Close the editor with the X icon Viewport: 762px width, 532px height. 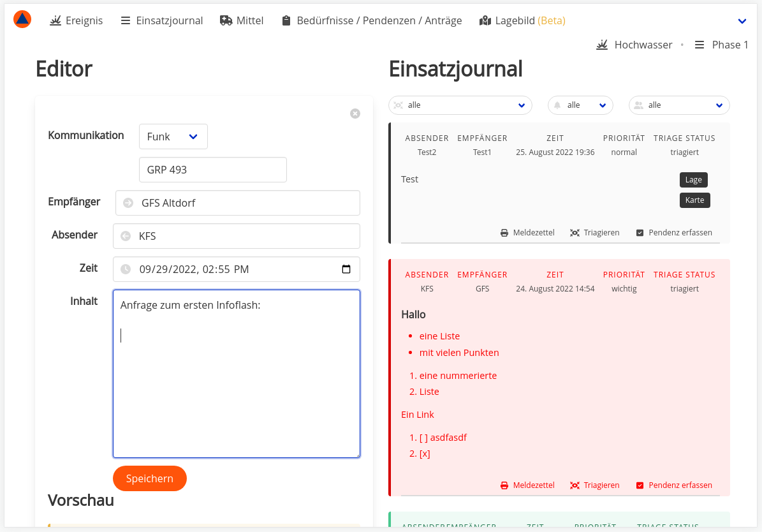coord(355,114)
